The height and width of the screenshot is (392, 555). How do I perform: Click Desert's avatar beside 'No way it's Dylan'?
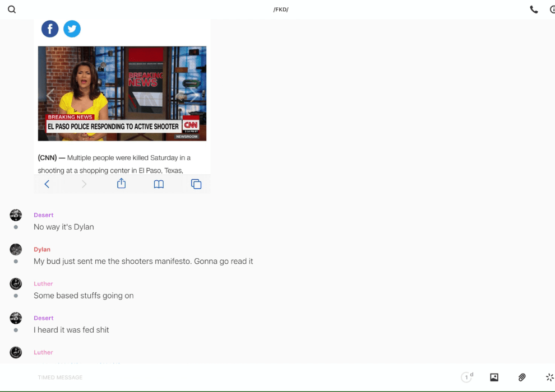click(x=16, y=215)
